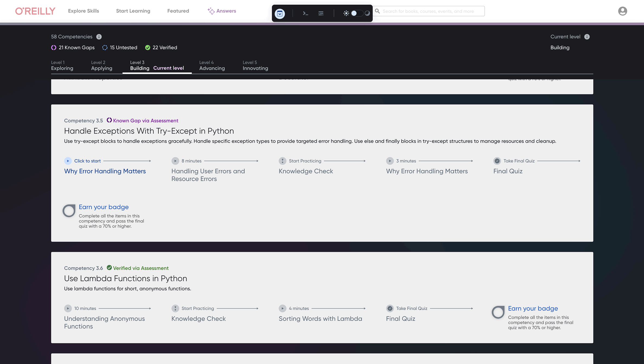The height and width of the screenshot is (364, 644).
Task: Click the moon dark-mode icon
Action: coord(367,13)
